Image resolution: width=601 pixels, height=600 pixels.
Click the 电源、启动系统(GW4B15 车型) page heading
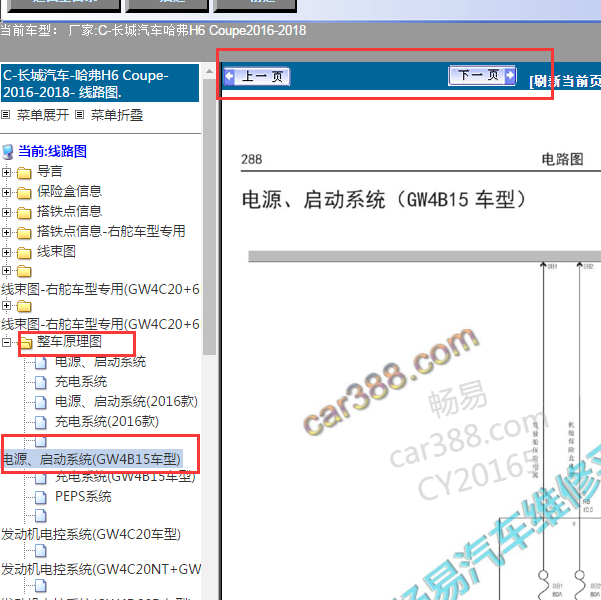pos(384,200)
